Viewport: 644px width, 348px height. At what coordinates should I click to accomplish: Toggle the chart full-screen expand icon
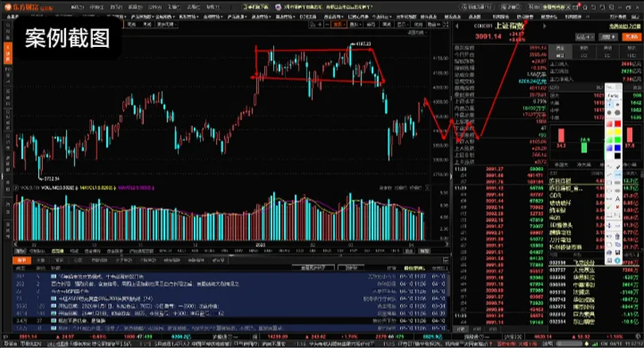tap(445, 25)
